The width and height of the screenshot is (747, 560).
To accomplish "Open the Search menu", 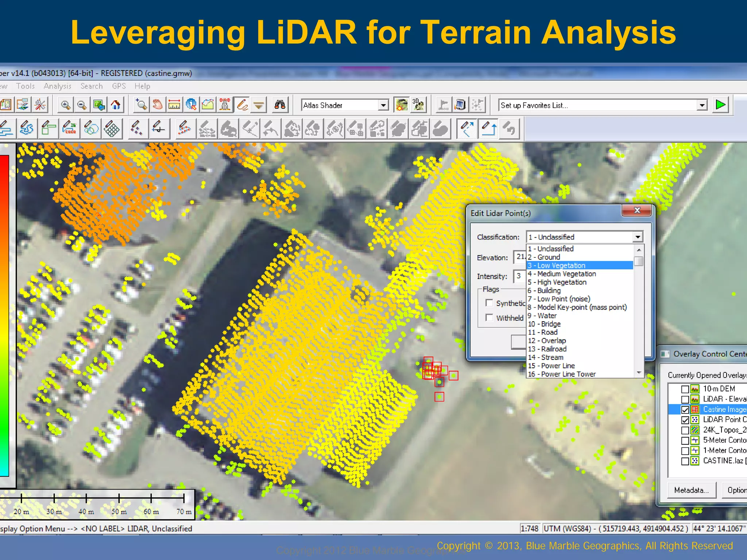I will tap(92, 86).
